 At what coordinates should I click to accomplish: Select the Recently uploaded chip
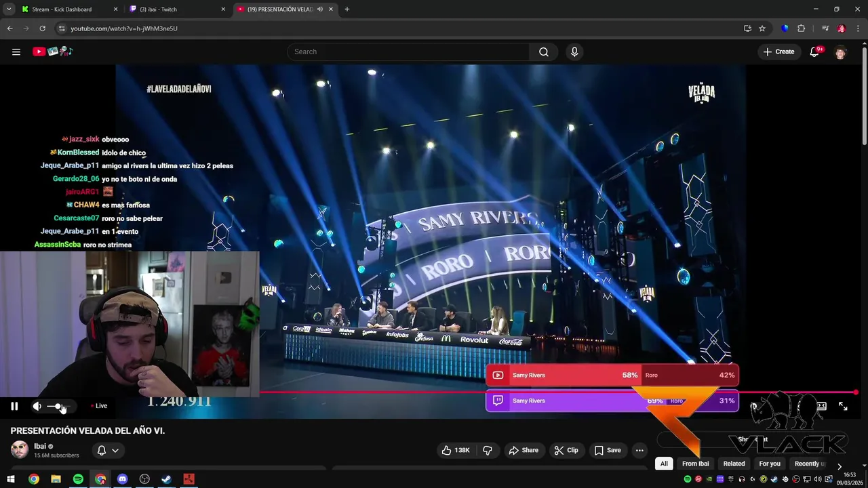tap(808, 464)
